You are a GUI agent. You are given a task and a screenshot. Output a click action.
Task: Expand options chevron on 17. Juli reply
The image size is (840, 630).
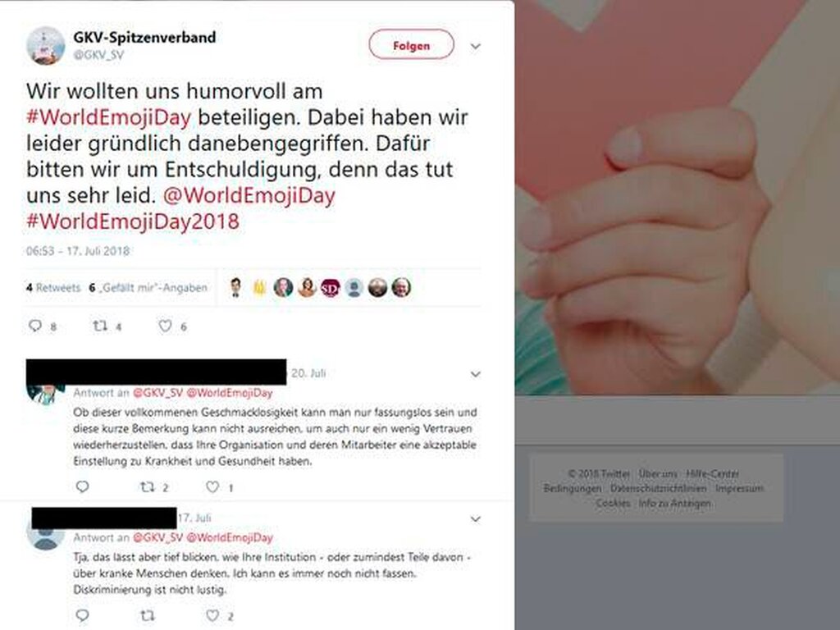click(475, 519)
